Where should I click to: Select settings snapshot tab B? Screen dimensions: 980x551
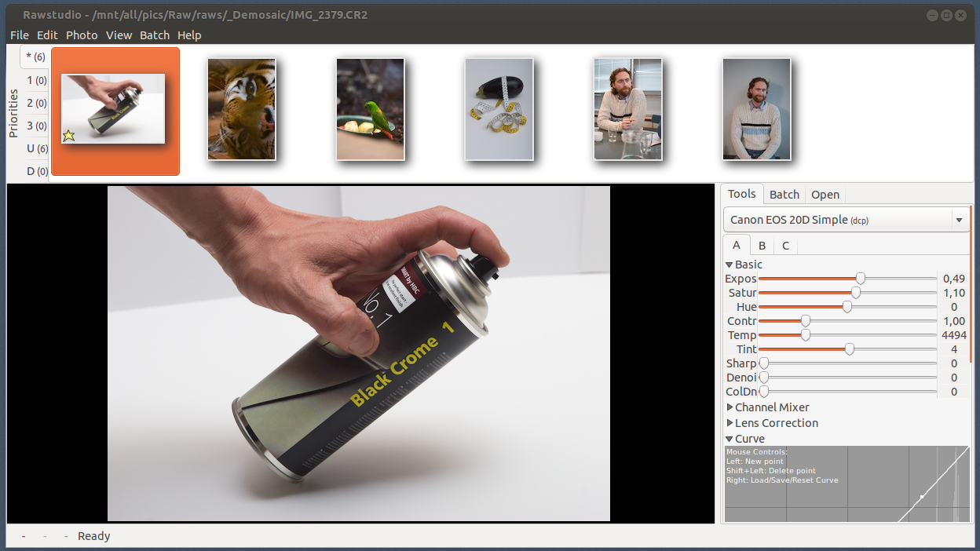click(762, 246)
